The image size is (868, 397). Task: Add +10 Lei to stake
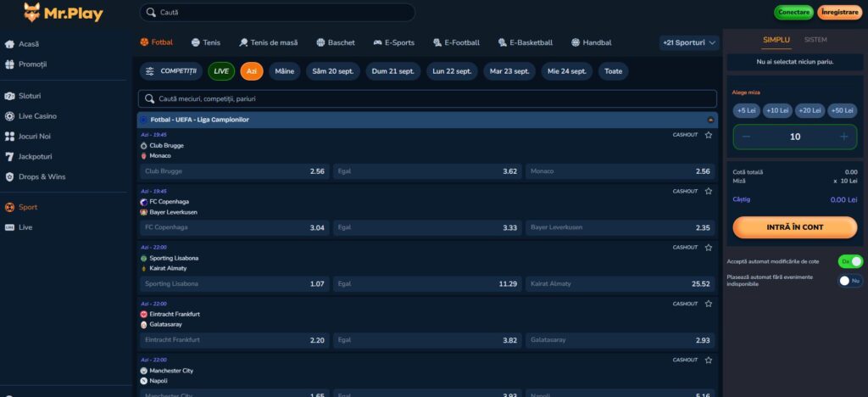coord(778,111)
